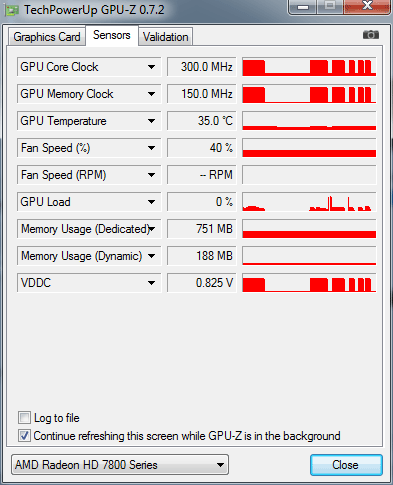Switch to the Validation tab
Viewport: 393px width, 485px height.
click(166, 37)
